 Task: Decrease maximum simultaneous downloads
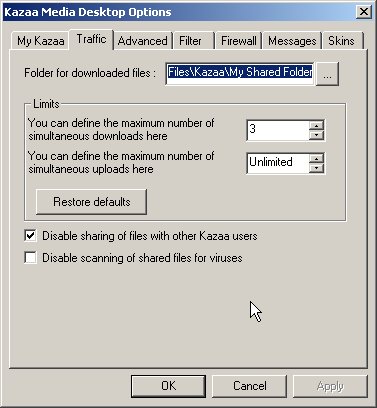click(316, 135)
